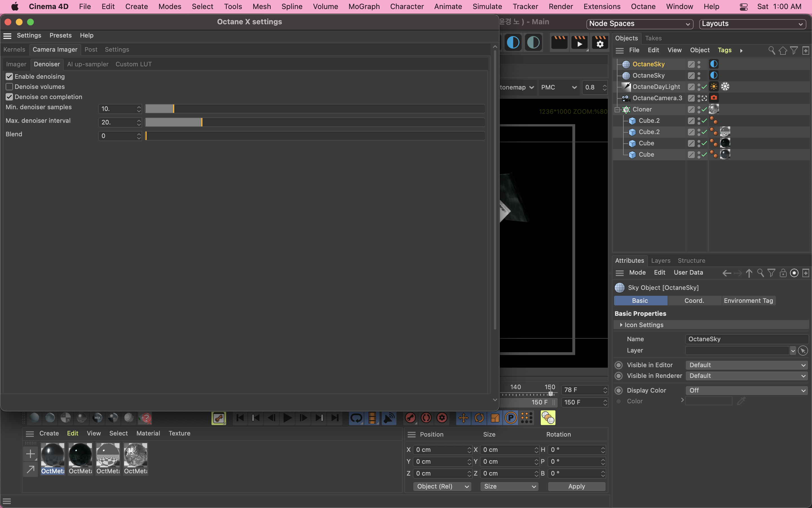Click the loop playback icon
Viewport: 812px width, 508px height.
pyautogui.click(x=356, y=418)
